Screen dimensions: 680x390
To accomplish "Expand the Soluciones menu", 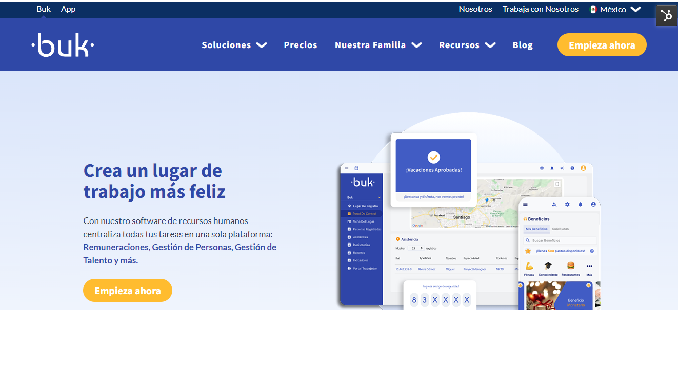I will click(x=234, y=45).
